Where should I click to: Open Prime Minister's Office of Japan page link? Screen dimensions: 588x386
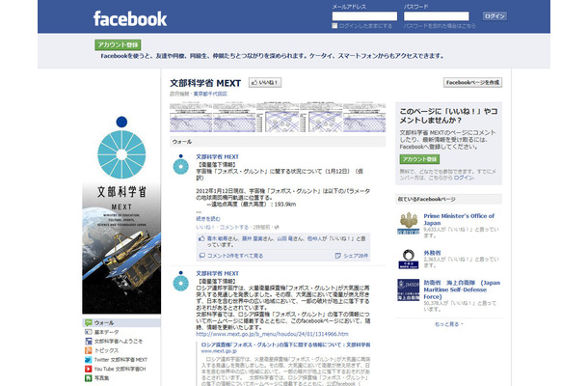[459, 219]
